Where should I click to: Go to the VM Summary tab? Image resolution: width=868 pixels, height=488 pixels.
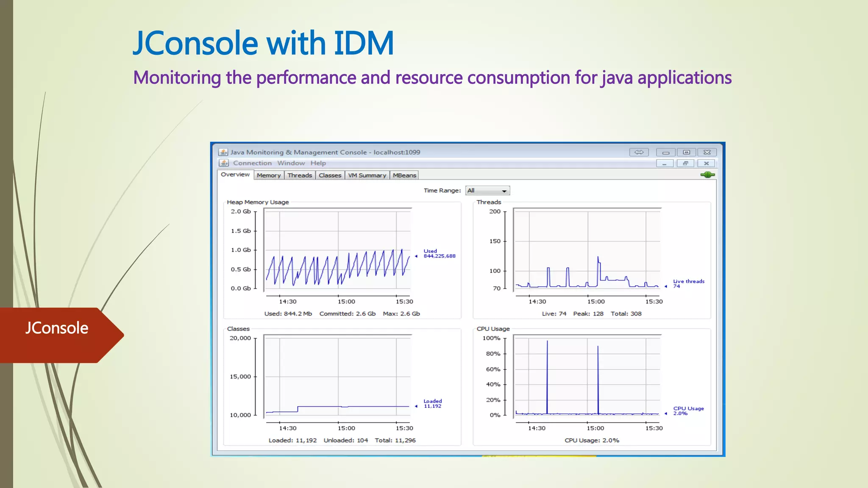point(367,175)
